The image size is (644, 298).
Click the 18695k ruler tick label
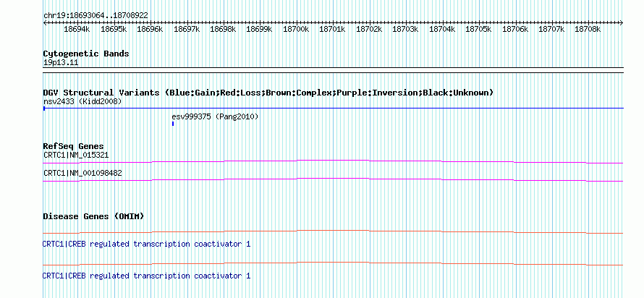pyautogui.click(x=114, y=30)
